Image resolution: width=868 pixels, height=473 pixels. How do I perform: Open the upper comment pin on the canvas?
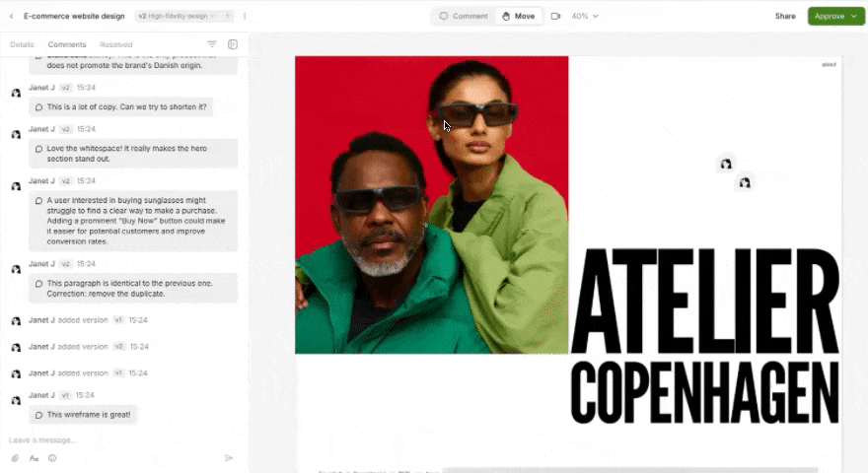pos(726,164)
